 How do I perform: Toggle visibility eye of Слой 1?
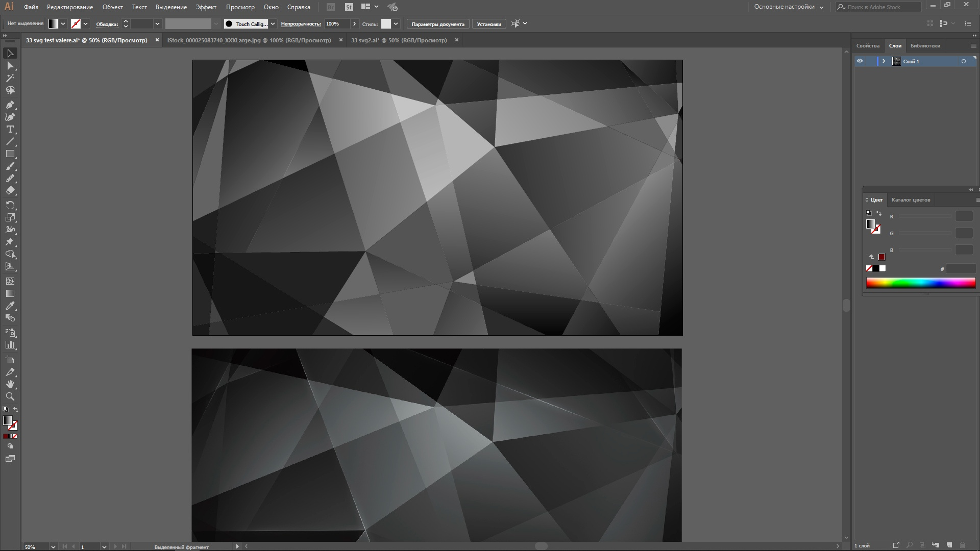pyautogui.click(x=860, y=61)
